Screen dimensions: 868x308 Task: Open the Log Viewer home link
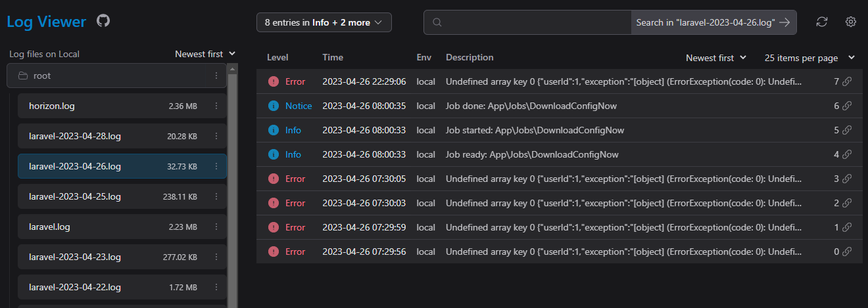pyautogui.click(x=47, y=22)
